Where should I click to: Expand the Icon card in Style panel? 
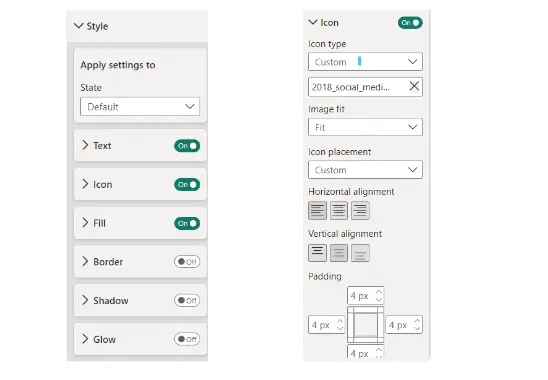pyautogui.click(x=85, y=184)
